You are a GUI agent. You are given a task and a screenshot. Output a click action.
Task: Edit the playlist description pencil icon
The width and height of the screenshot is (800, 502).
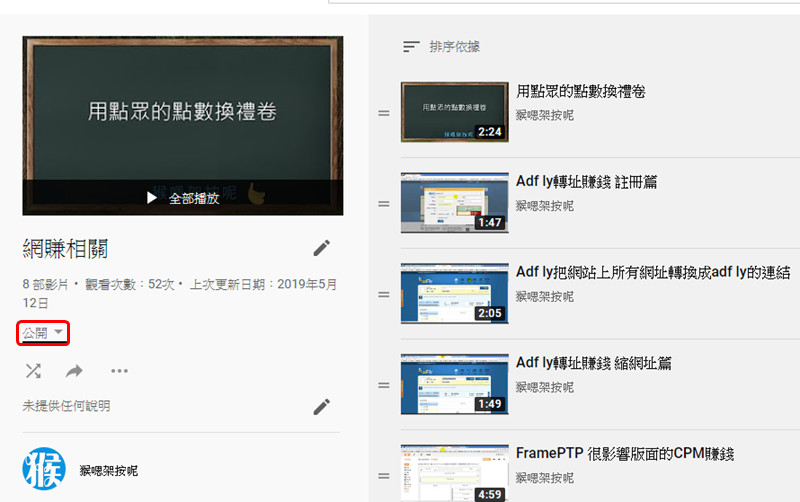(x=321, y=407)
